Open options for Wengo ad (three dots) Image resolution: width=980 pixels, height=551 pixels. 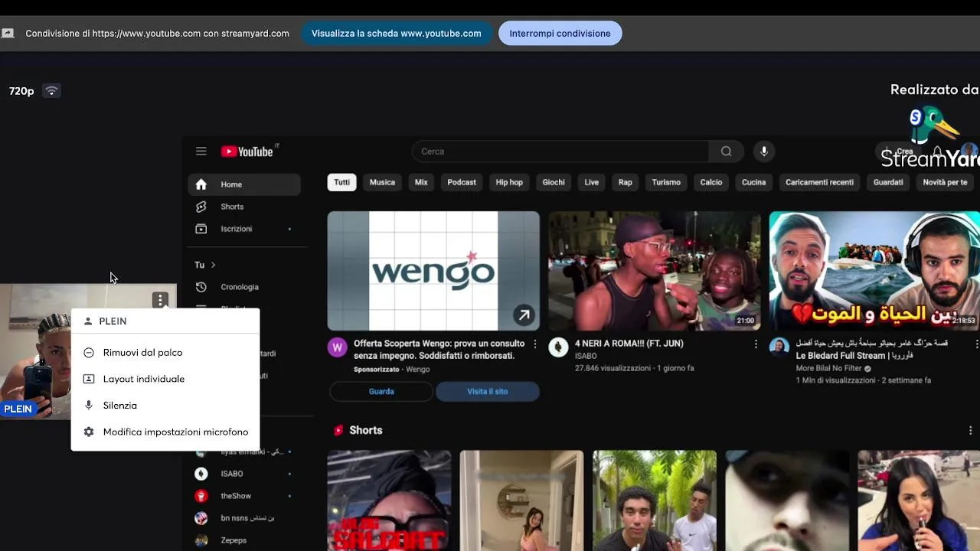point(535,344)
